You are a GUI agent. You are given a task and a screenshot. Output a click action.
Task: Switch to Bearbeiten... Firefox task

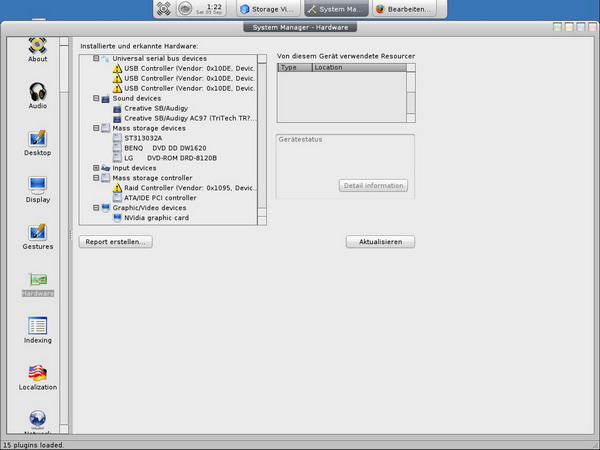(404, 9)
